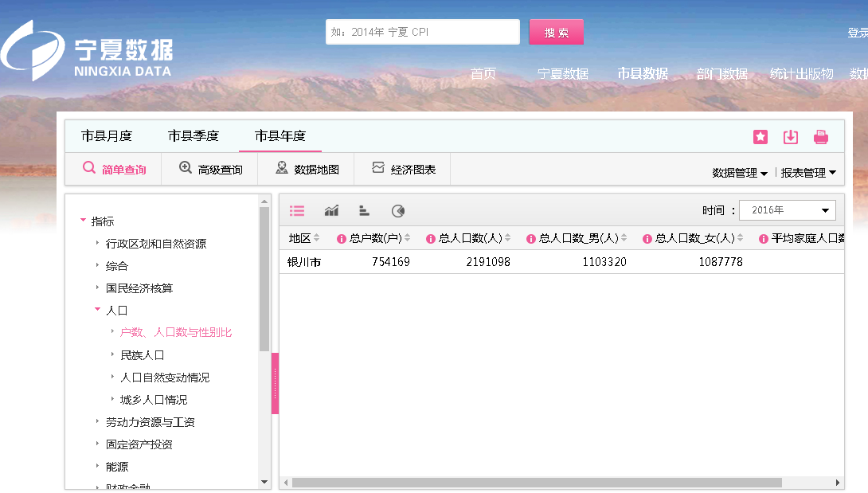Screen dimensions: 868x493
Task: Open 数据管理 dropdown menu
Action: (x=740, y=173)
